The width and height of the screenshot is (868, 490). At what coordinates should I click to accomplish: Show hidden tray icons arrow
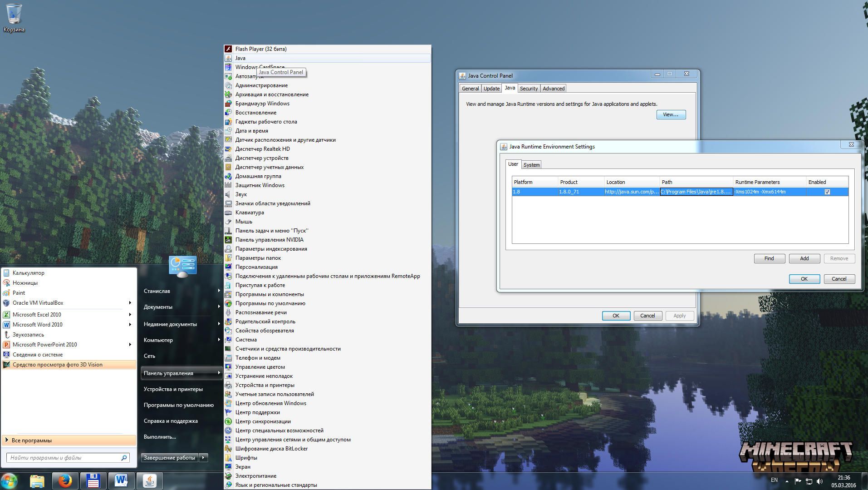pos(787,481)
